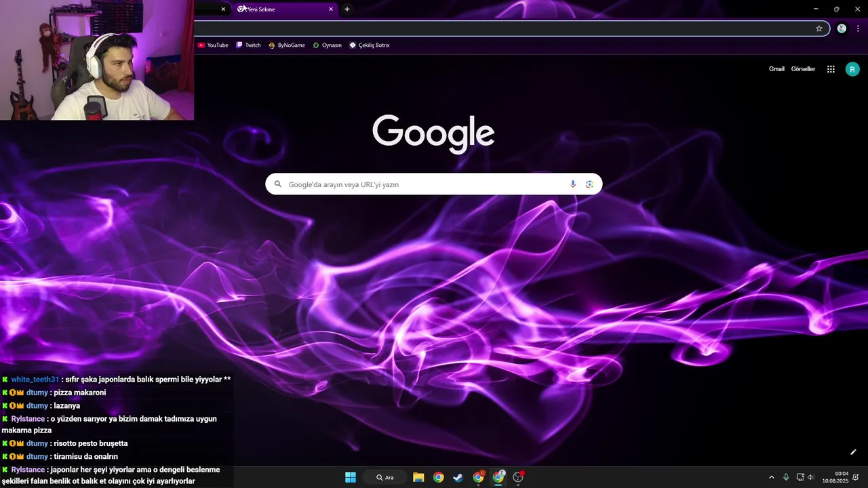Show hidden system tray icons
868x488 pixels.
click(771, 477)
